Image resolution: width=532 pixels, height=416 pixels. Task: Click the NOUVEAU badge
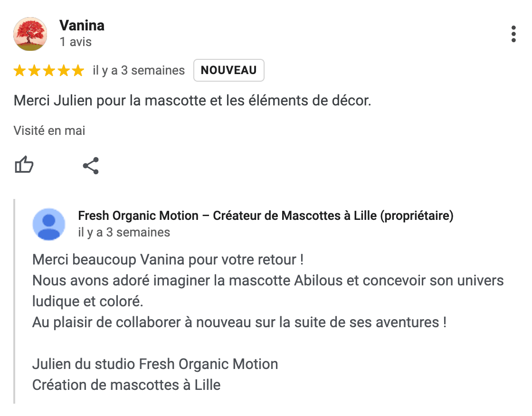click(228, 71)
